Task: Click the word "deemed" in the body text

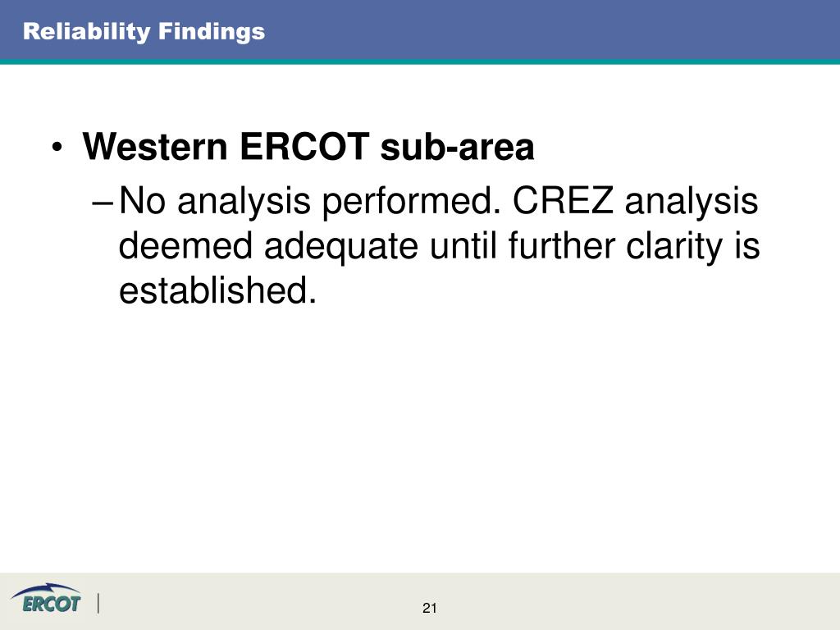Action: (185, 246)
